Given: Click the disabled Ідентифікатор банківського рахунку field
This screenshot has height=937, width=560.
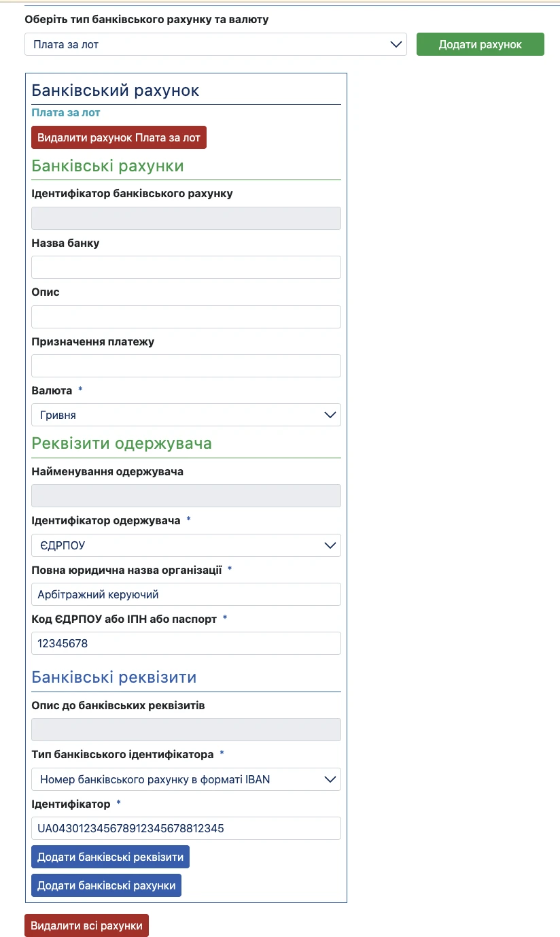Looking at the screenshot, I should [x=186, y=218].
